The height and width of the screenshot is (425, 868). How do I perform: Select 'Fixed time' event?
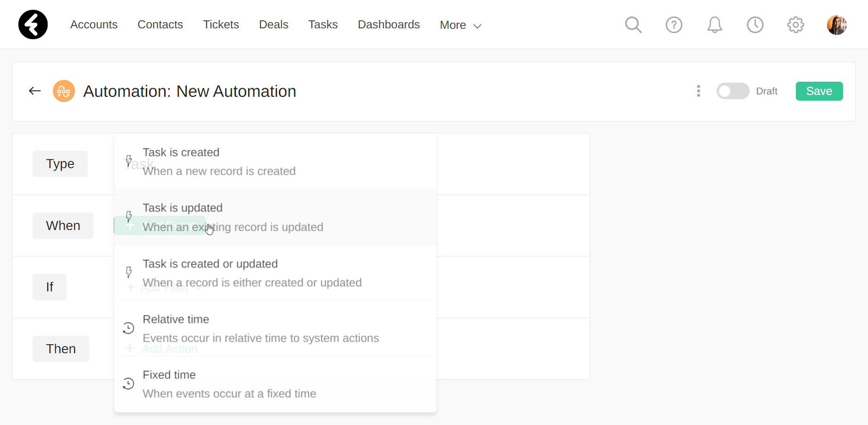pyautogui.click(x=275, y=384)
